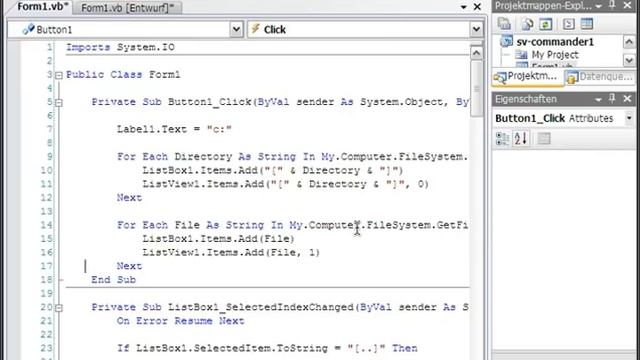Screen dimensions: 640x360
Task: Collapse the Button1_Click Sub outline
Action: (x=59, y=102)
